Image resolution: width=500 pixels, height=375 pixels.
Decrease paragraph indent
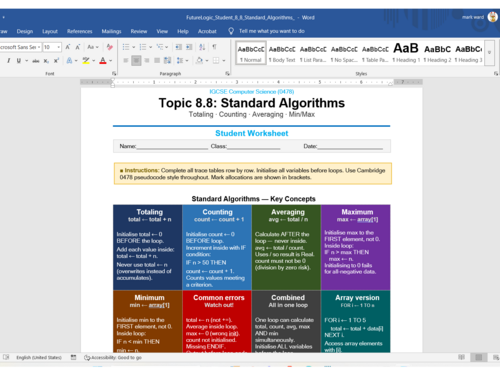pos(179,47)
